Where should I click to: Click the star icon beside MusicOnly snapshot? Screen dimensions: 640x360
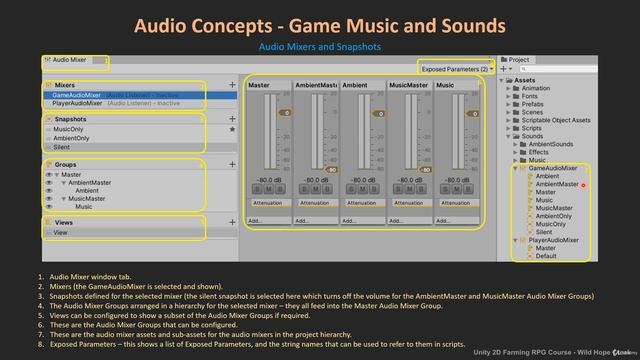(232, 129)
